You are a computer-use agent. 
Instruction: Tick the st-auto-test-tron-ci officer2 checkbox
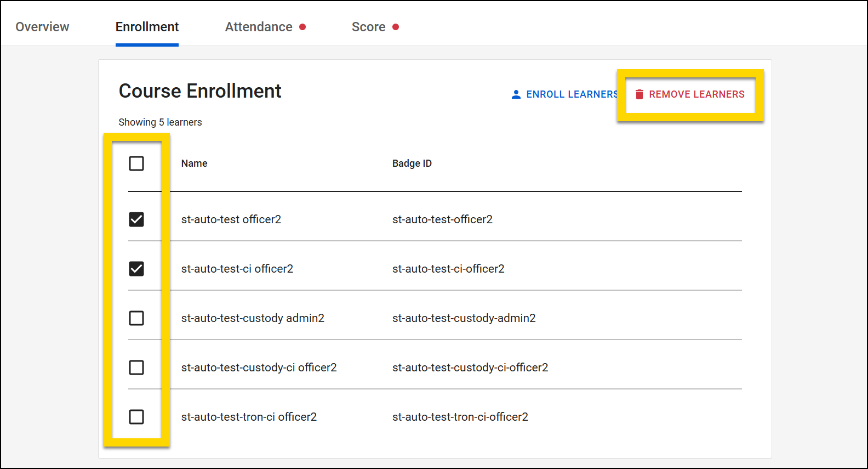tap(136, 417)
